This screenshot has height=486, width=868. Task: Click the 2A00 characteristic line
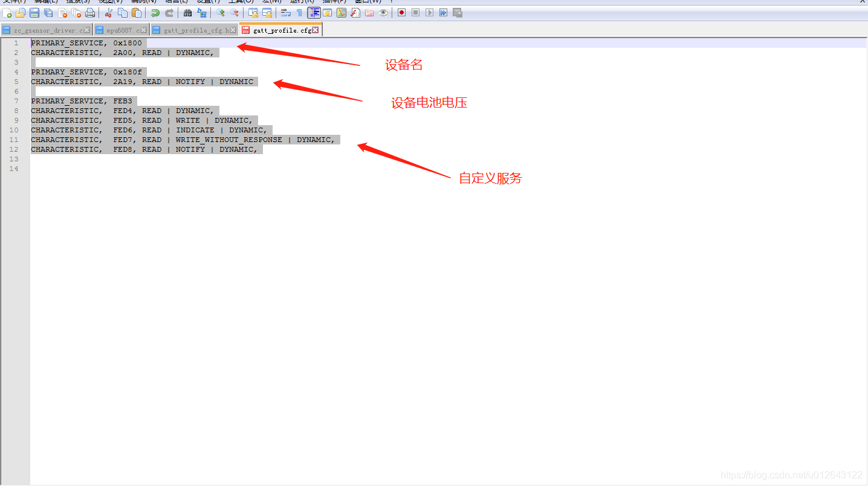click(123, 53)
